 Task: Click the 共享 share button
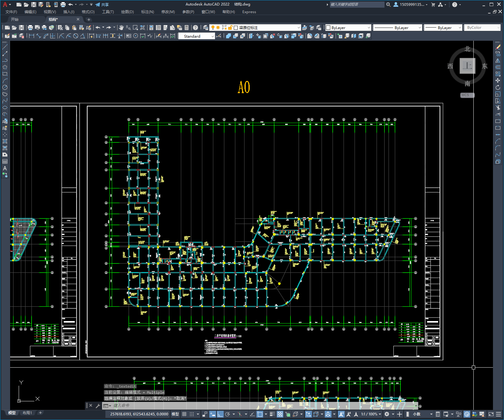tap(102, 5)
